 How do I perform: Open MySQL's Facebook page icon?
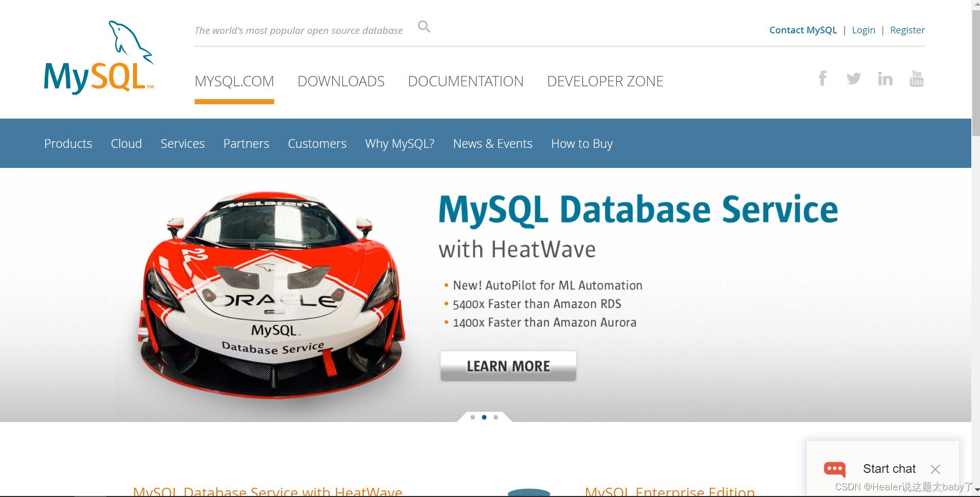[x=822, y=78]
